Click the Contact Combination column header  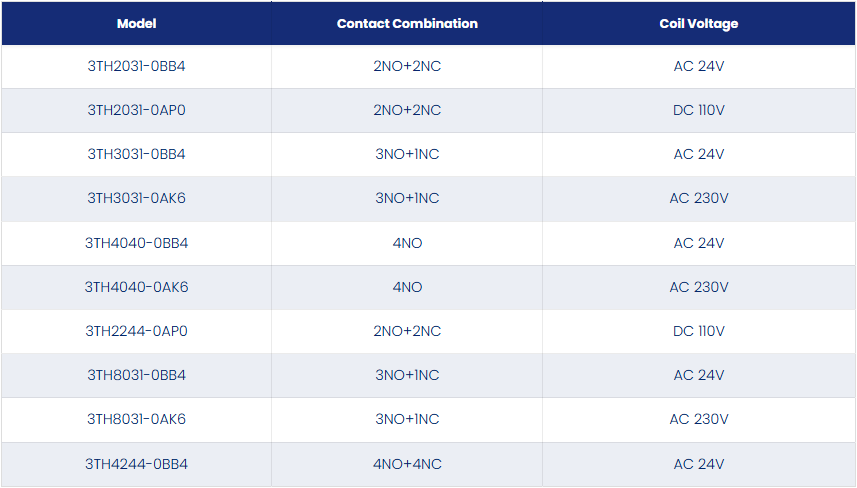click(407, 23)
